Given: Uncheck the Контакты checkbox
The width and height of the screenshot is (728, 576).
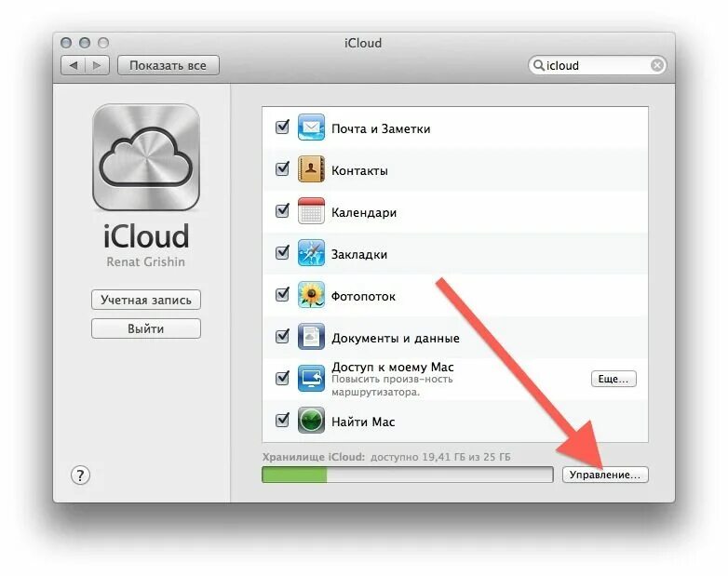Looking at the screenshot, I should click(x=282, y=168).
